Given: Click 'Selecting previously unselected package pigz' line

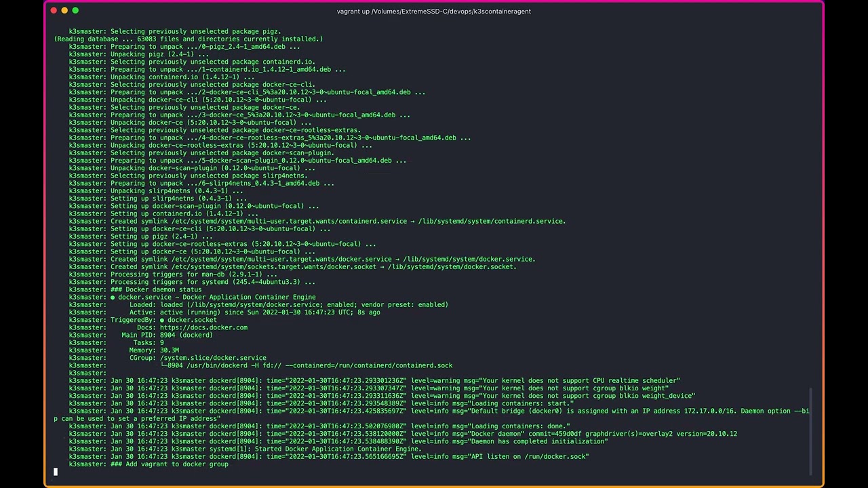Looking at the screenshot, I should click(x=175, y=32).
